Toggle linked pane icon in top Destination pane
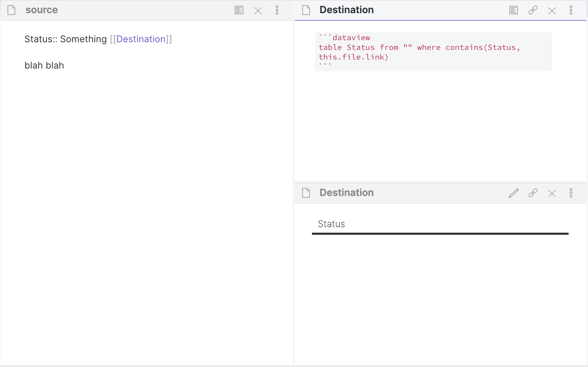Image resolution: width=588 pixels, height=367 pixels. point(533,10)
